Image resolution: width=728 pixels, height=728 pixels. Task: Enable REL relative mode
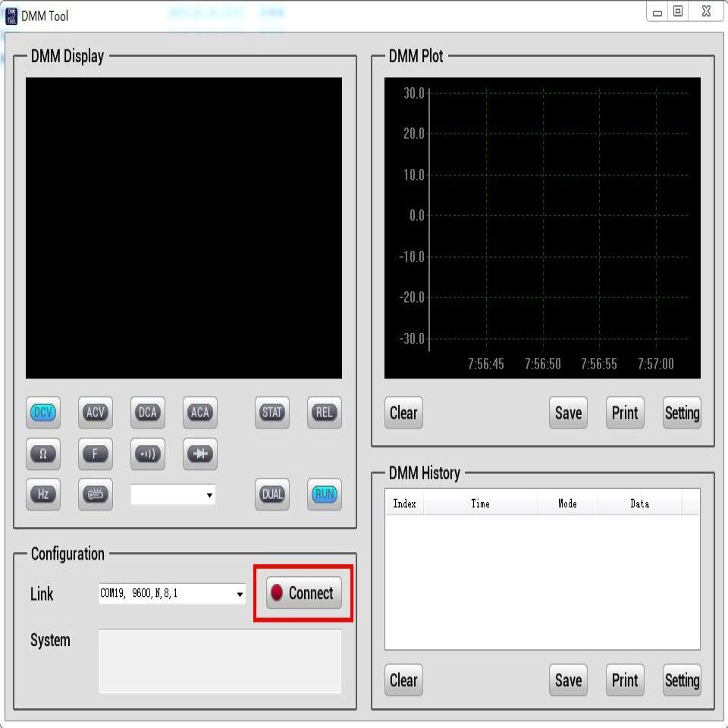point(324,413)
